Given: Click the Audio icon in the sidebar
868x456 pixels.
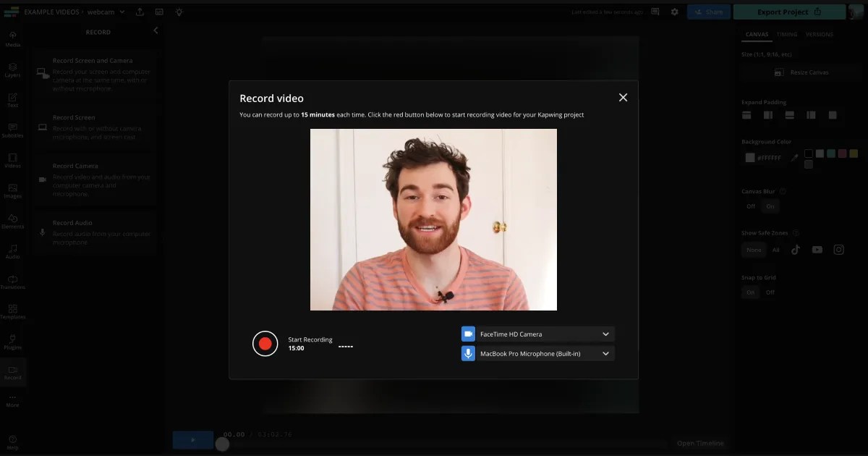Looking at the screenshot, I should click(12, 251).
